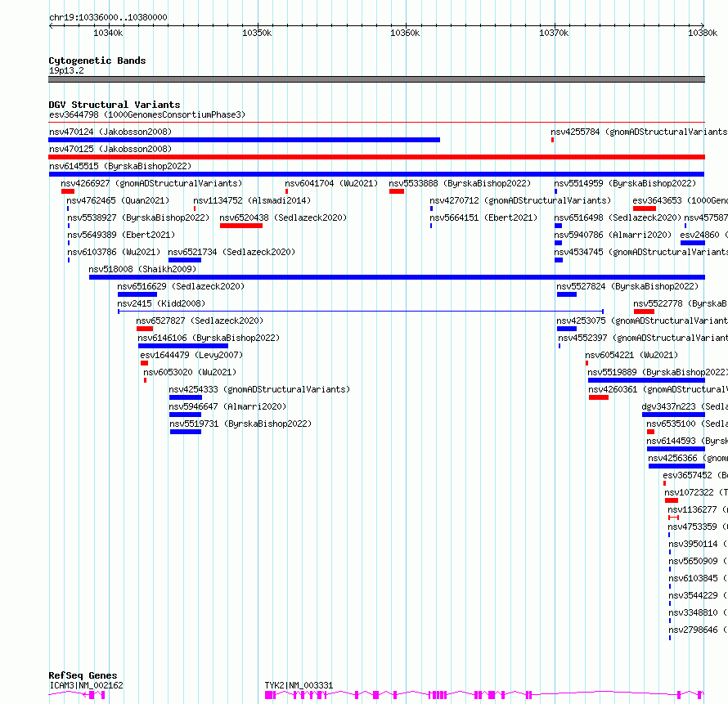Click the TYK2|NM_003331 gene label

click(x=299, y=685)
